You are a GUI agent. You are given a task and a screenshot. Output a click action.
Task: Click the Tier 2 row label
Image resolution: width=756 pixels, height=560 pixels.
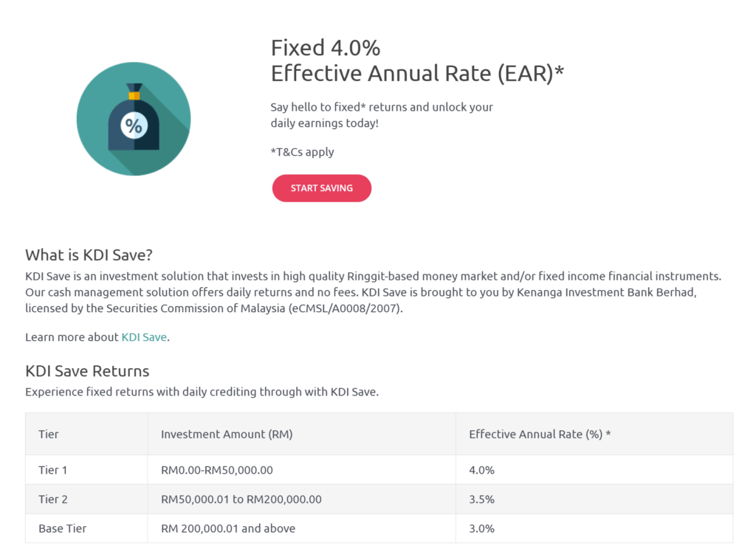(53, 499)
